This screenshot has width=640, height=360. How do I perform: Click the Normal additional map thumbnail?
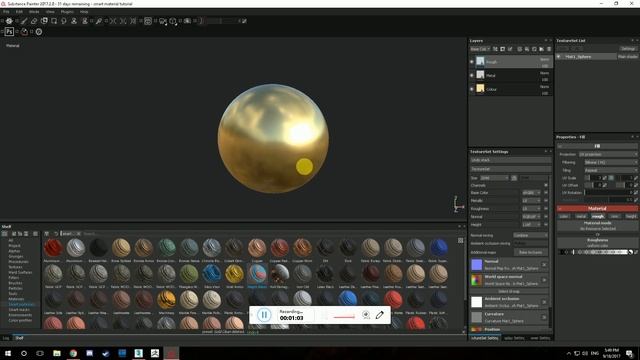[477, 265]
